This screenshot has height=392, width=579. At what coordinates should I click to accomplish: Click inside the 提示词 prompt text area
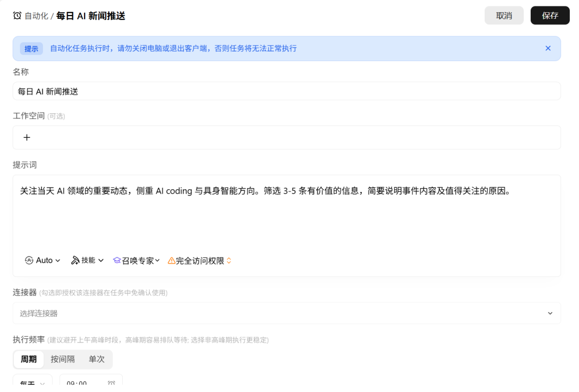286,215
